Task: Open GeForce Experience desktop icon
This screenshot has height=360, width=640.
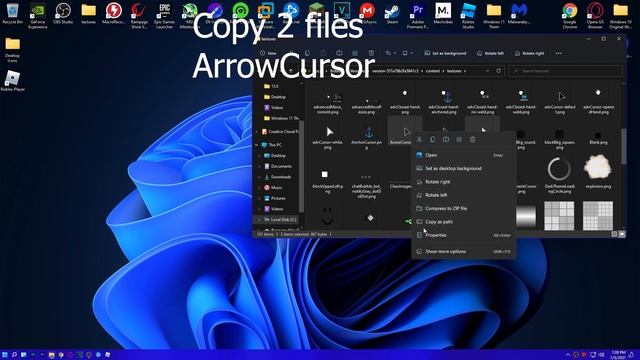Action: pyautogui.click(x=38, y=16)
